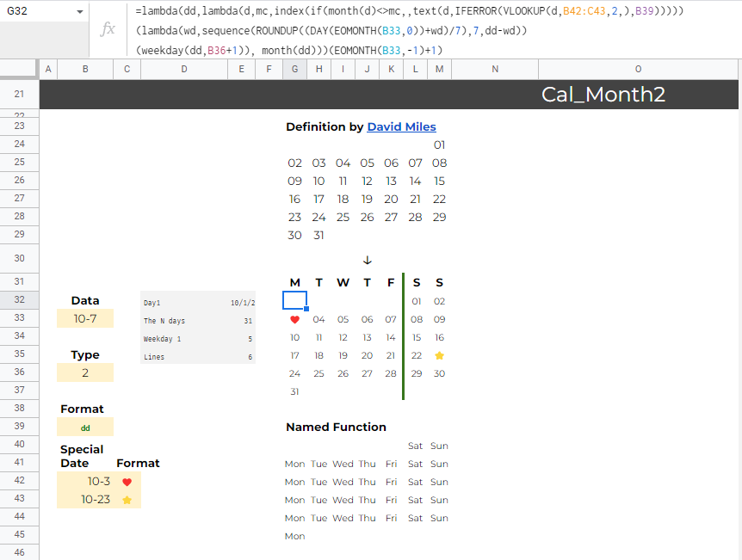Screen dimensions: 742x560
Task: Select the Named Function header cell
Action: [x=336, y=427]
